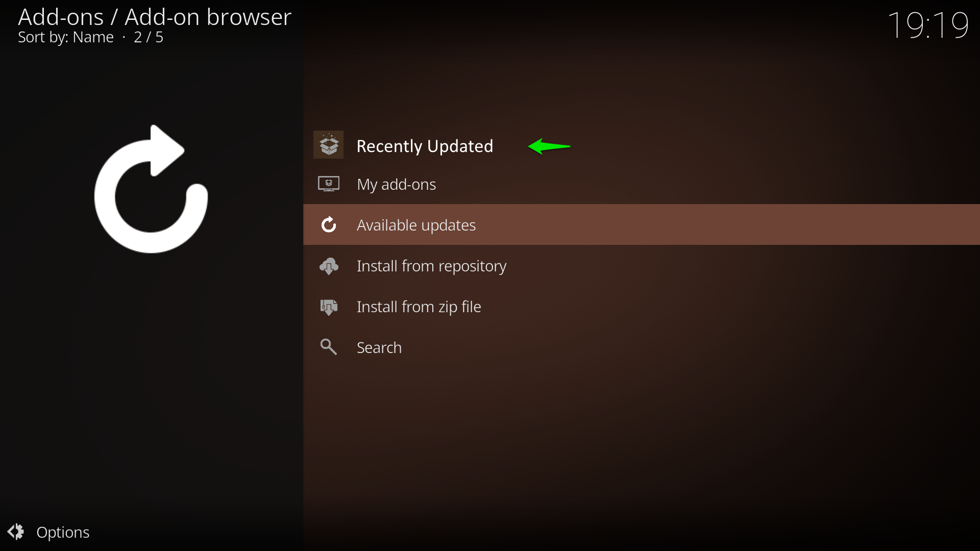This screenshot has height=551, width=980.
Task: Click the Install from repository cloud icon
Action: point(329,266)
